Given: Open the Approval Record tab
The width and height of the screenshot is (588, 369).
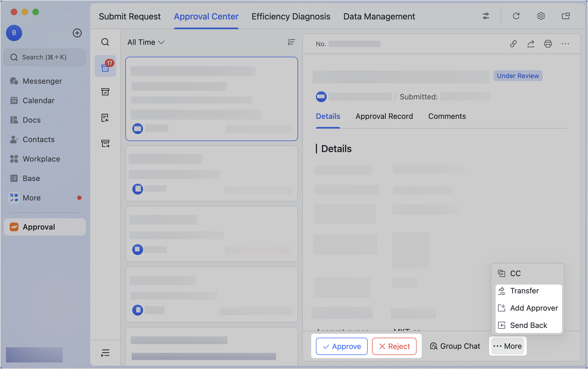Looking at the screenshot, I should coord(384,116).
